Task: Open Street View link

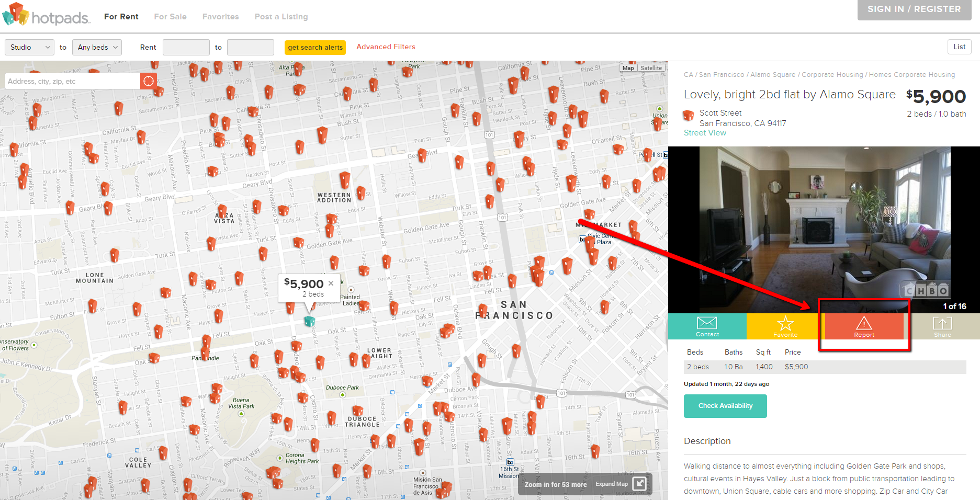Action: (x=705, y=133)
